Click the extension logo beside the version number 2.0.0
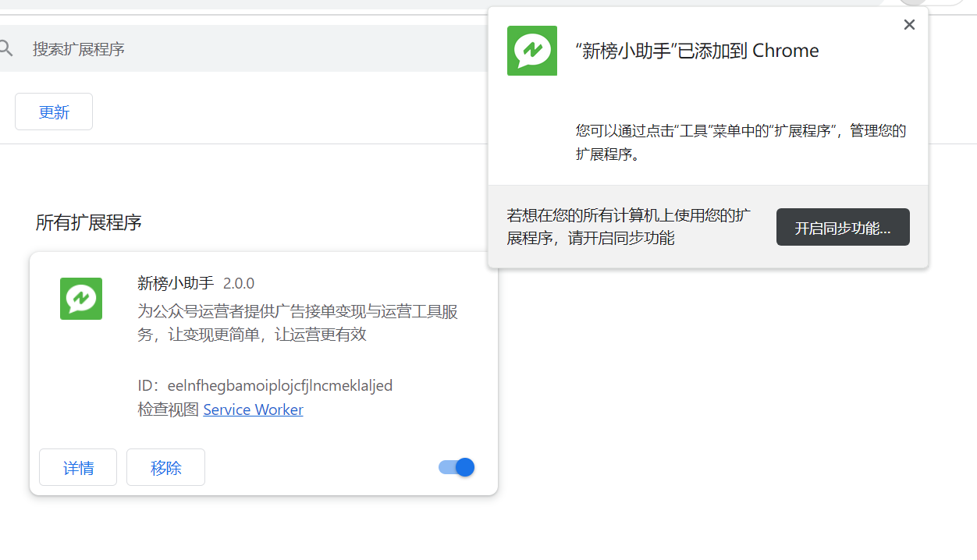Screen dimensions: 977x560 click(80, 299)
